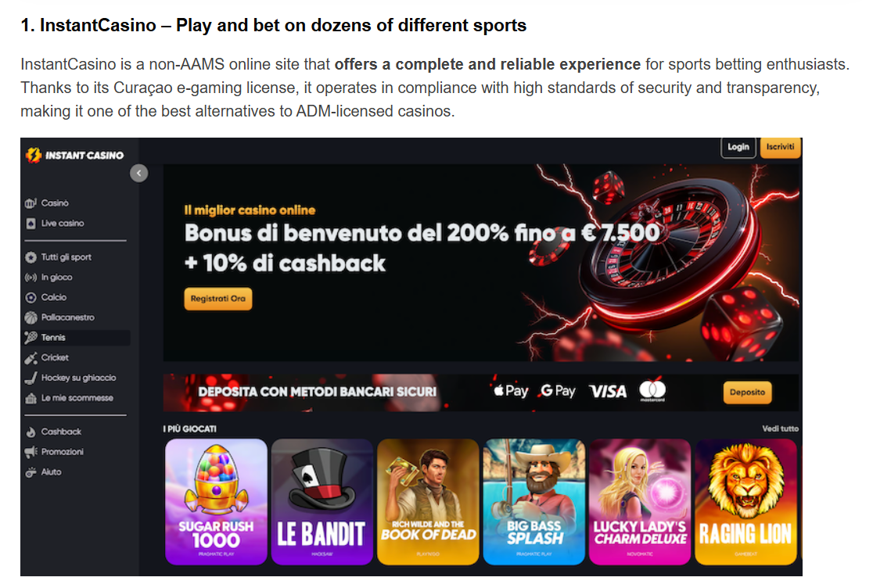Screen dimensions: 873x588
Task: Open Live casino from the sidebar icon
Action: (x=31, y=223)
